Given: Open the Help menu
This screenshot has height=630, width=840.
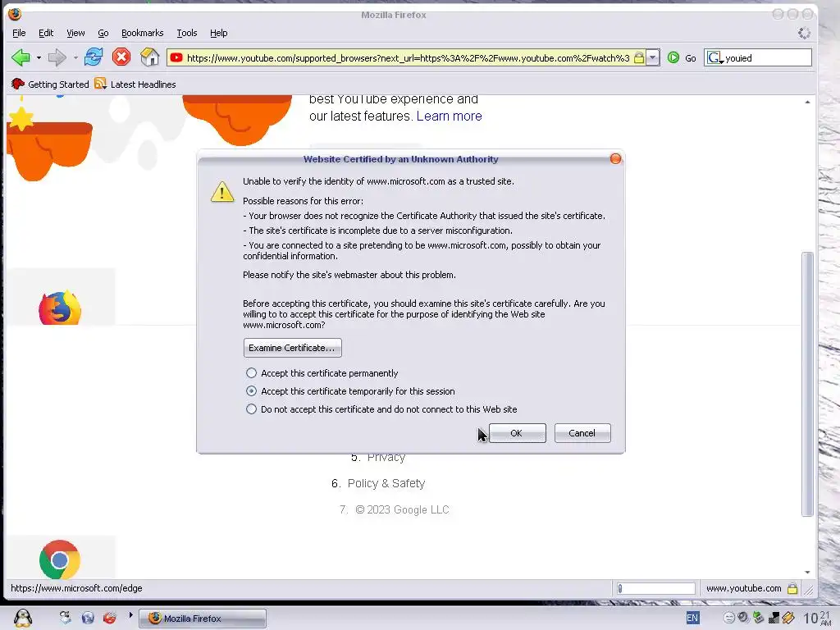Looking at the screenshot, I should point(218,33).
